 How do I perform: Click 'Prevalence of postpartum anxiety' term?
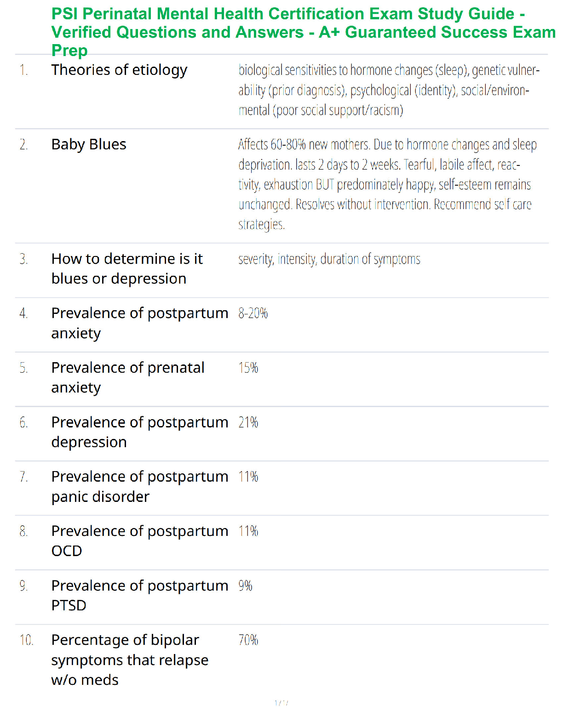point(140,323)
